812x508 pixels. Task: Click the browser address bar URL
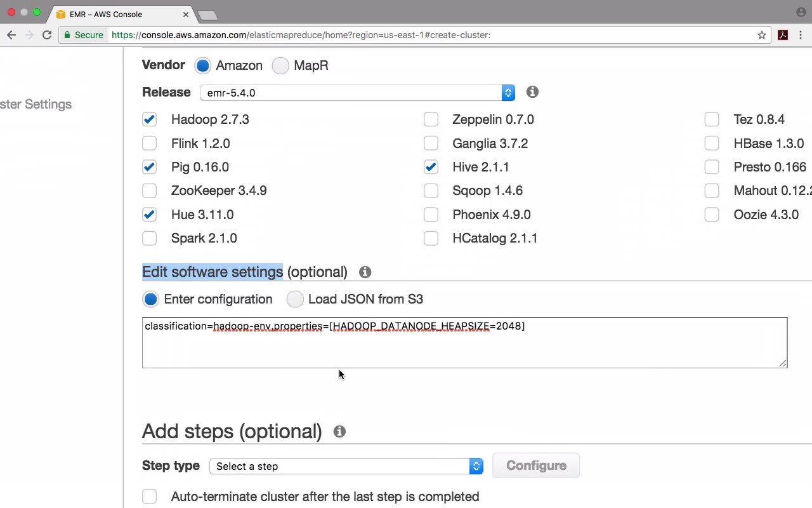point(301,35)
